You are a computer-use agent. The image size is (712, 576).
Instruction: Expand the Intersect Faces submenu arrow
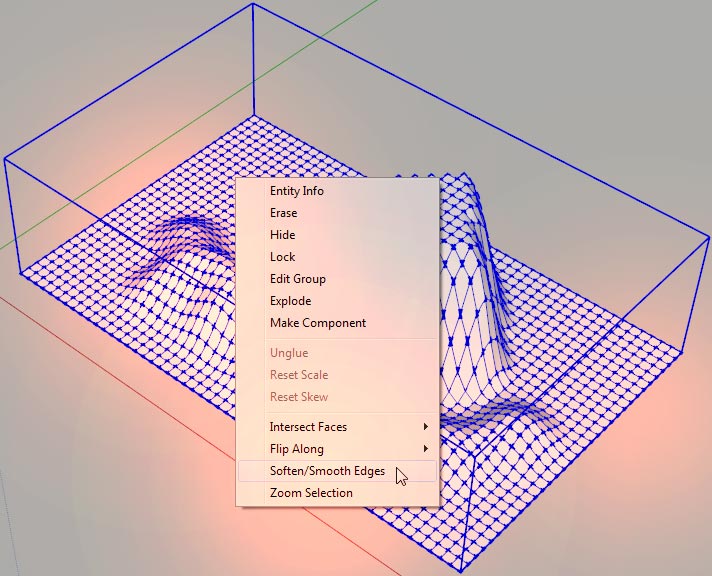(x=425, y=427)
